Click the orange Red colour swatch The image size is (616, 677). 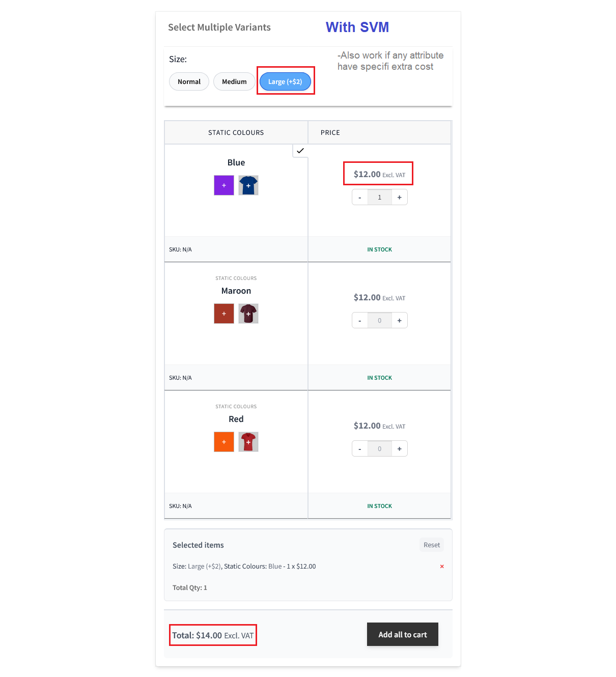click(x=224, y=442)
